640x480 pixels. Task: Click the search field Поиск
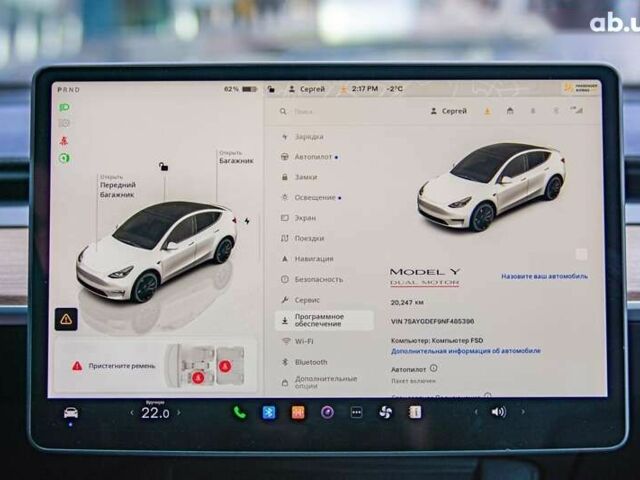click(x=303, y=111)
